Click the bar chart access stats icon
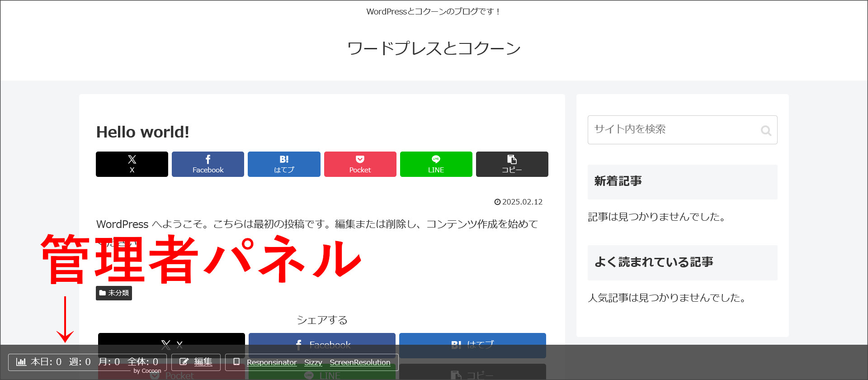 tap(21, 362)
